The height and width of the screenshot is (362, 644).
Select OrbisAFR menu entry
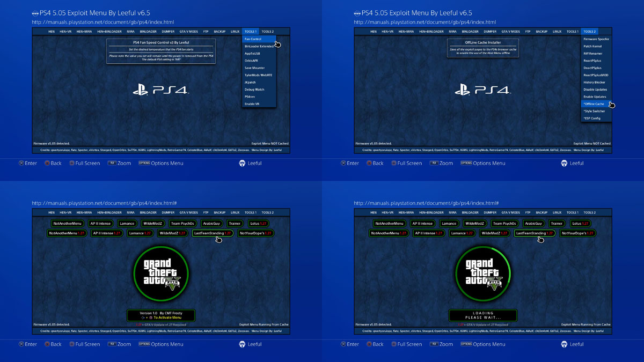259,61
